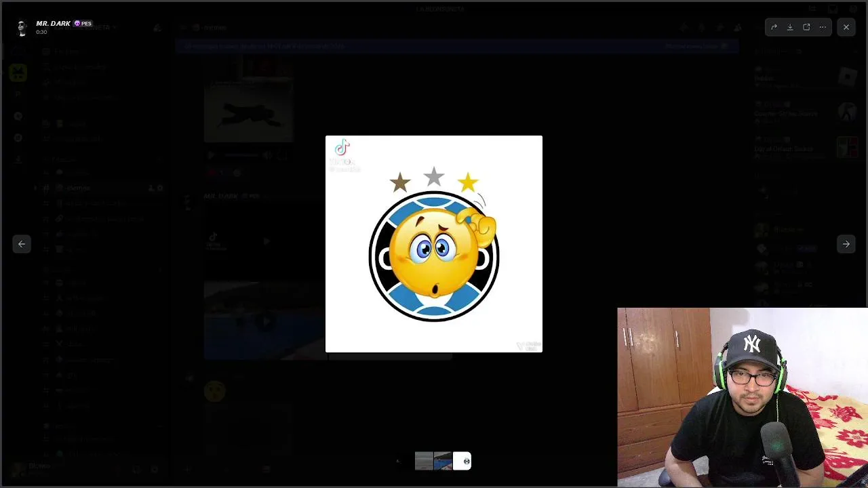
Task: Go to previous media with left arrow
Action: point(22,244)
